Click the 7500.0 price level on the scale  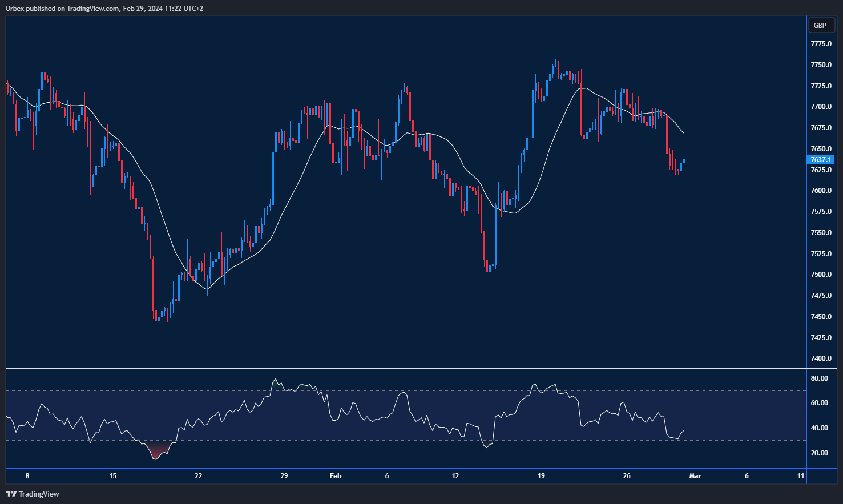821,275
